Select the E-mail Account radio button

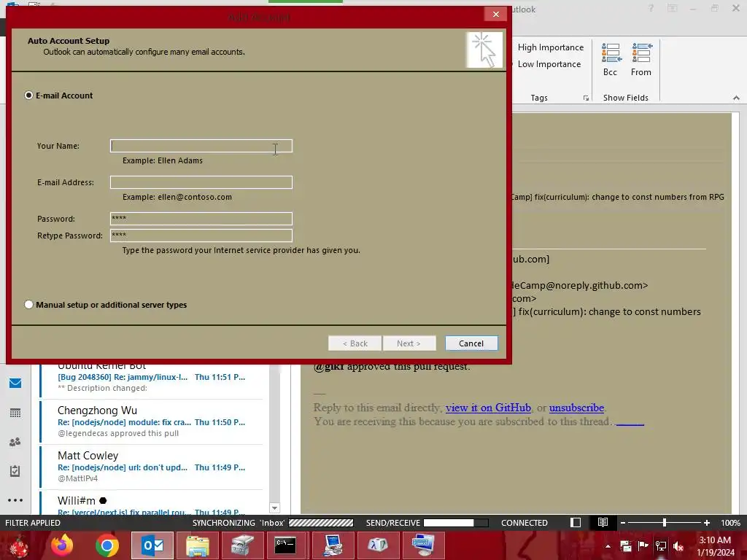(x=28, y=96)
